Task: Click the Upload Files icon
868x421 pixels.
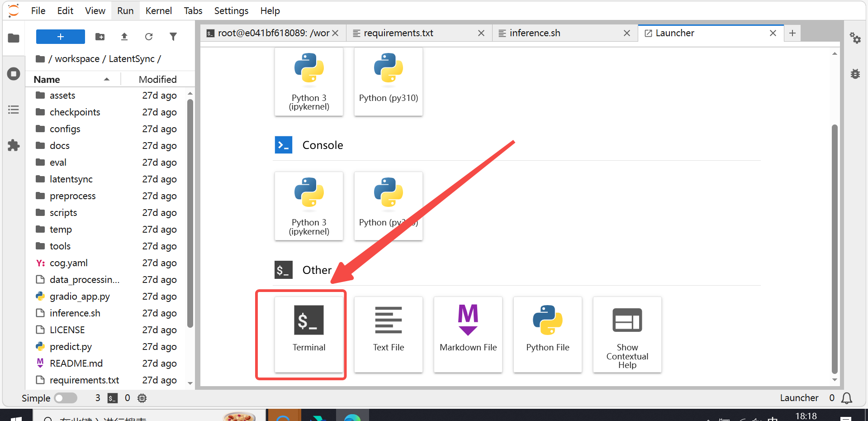Action: point(124,37)
